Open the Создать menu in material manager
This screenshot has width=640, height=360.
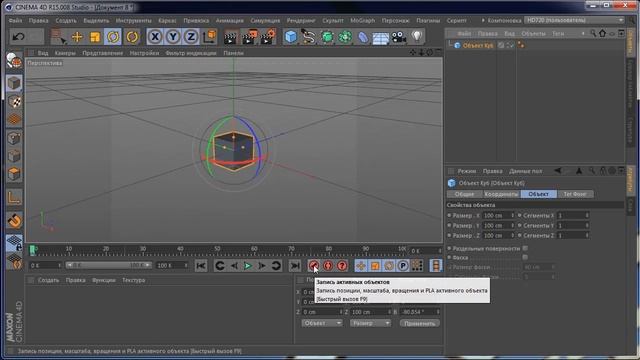click(48, 280)
